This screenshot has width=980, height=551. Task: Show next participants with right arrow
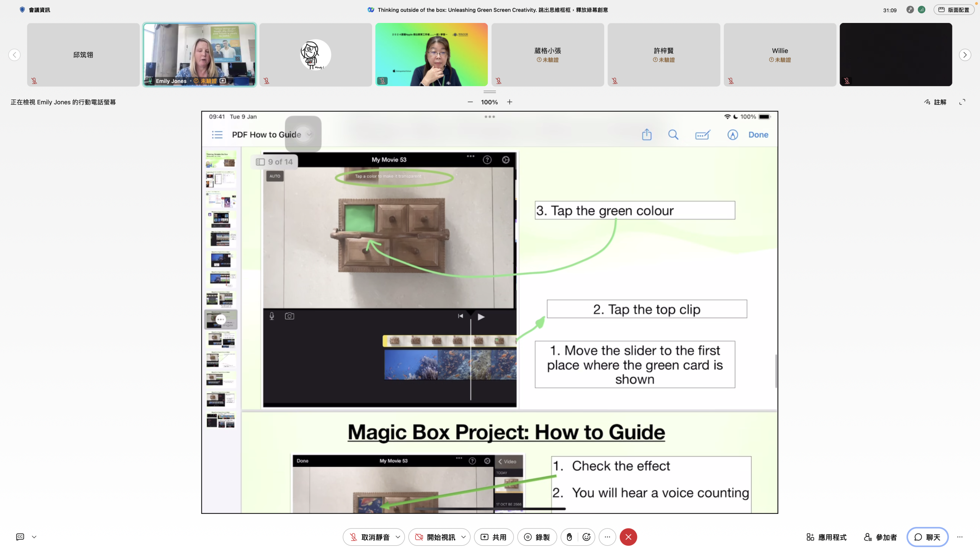coord(965,55)
